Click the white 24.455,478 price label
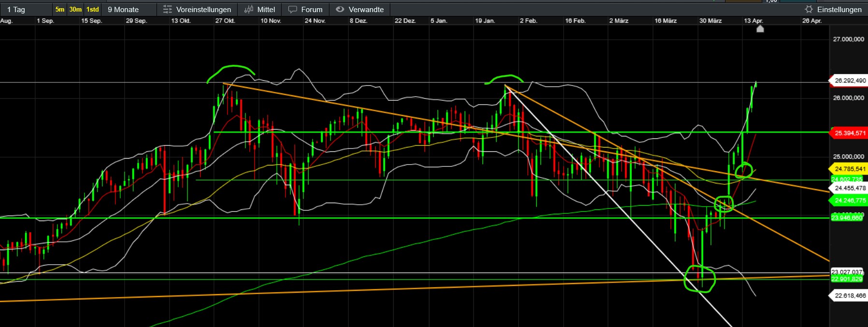868x327 pixels. [849, 188]
